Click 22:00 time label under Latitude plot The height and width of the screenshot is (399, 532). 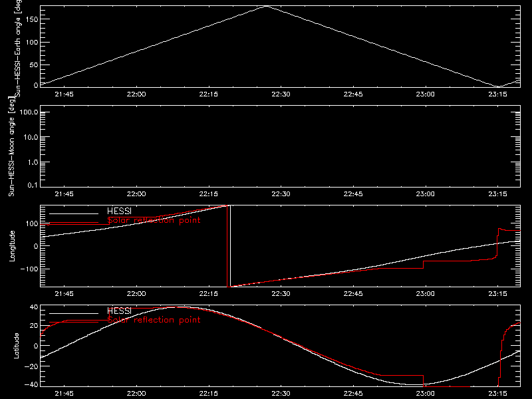136,394
